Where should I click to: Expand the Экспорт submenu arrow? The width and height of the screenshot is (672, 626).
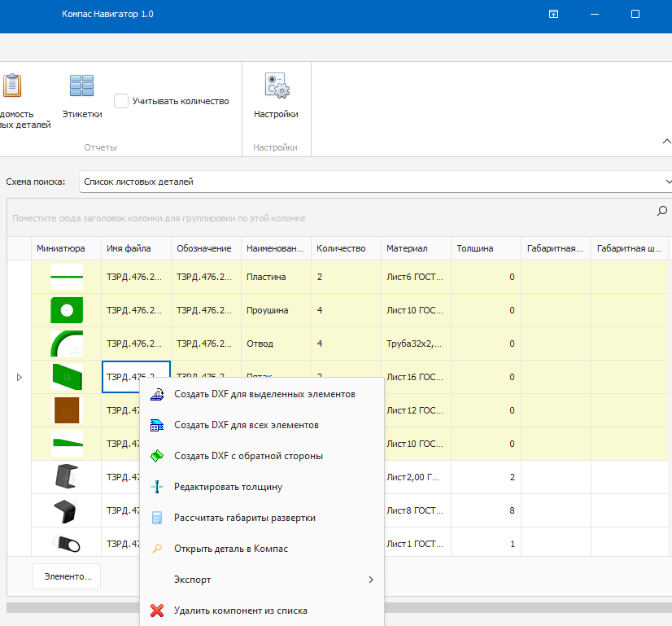click(371, 580)
